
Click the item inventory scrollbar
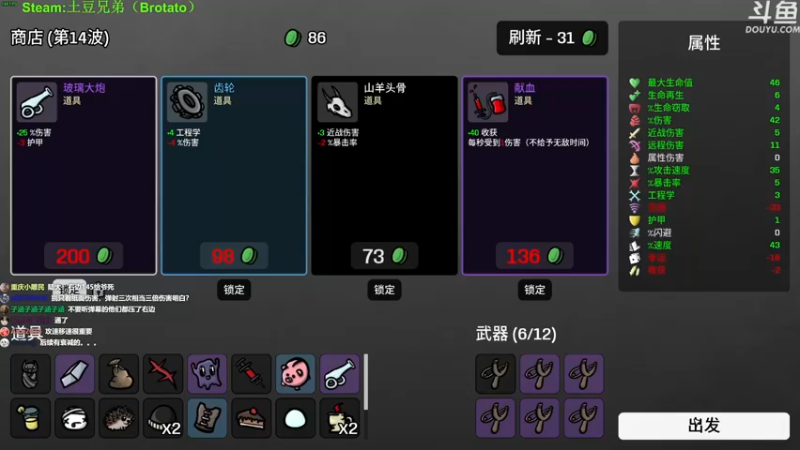coord(365,382)
